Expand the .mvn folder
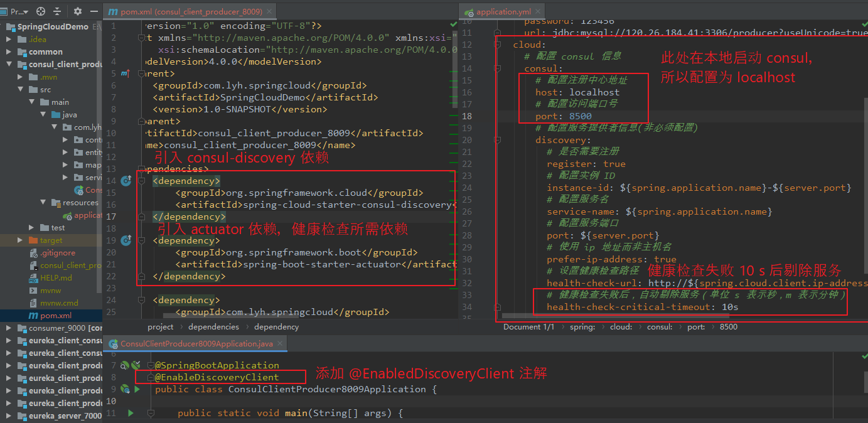This screenshot has width=868, height=423. click(x=21, y=77)
